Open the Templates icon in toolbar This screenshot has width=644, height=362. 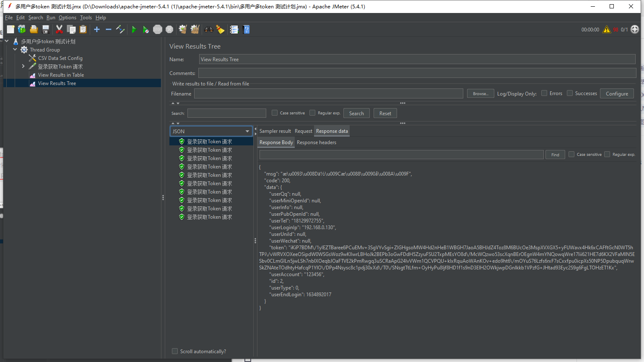click(x=22, y=29)
